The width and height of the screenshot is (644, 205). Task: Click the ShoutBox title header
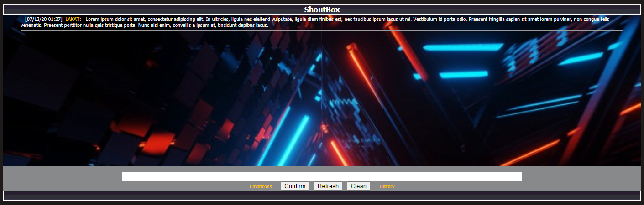[322, 10]
